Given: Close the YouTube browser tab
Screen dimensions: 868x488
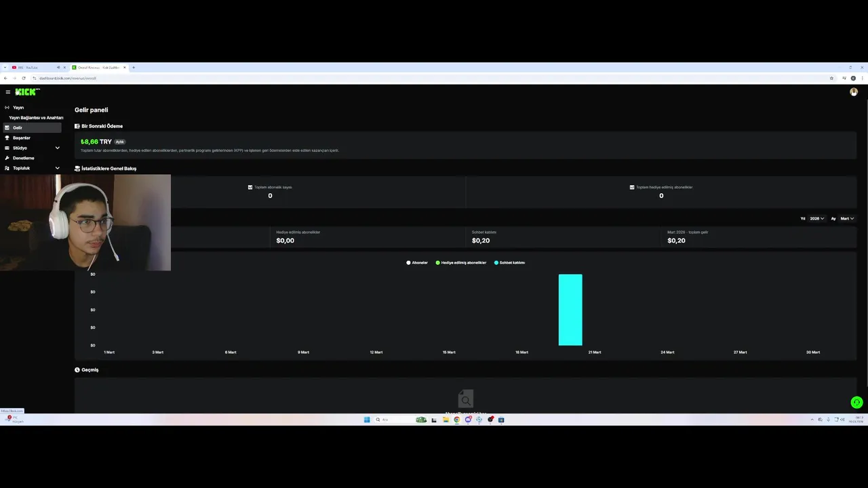Looking at the screenshot, I should (64, 67).
